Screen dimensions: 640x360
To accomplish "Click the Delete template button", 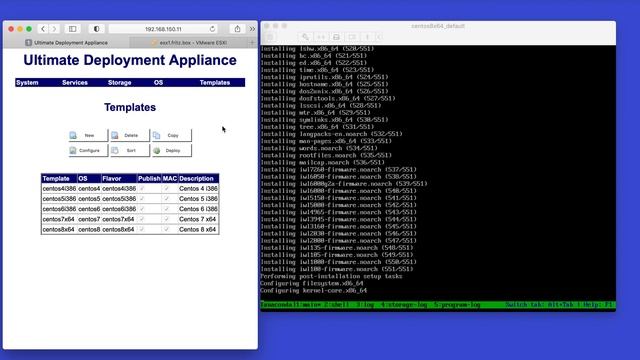I will click(x=130, y=135).
